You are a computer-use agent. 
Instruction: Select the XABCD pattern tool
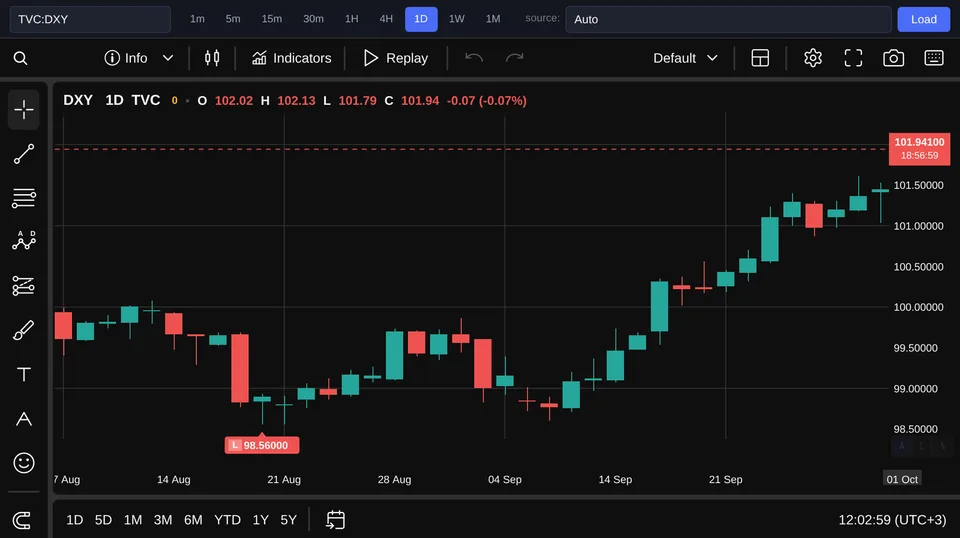coord(23,241)
